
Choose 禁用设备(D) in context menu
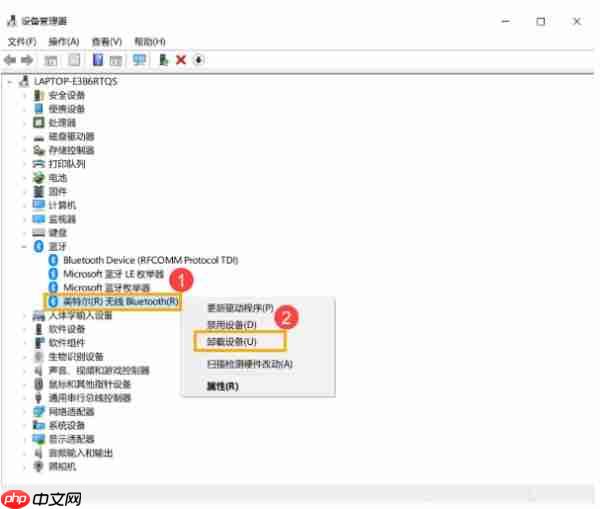[x=232, y=325]
